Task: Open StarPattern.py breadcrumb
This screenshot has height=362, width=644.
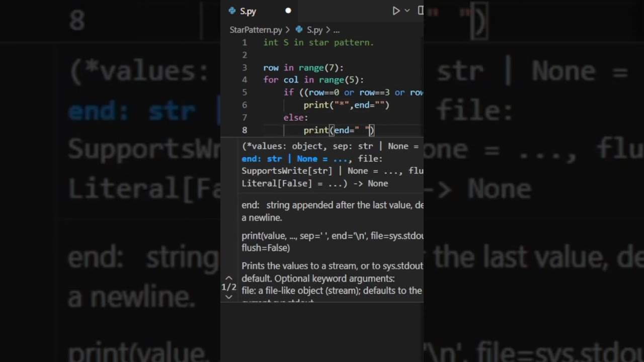Action: coord(256,30)
